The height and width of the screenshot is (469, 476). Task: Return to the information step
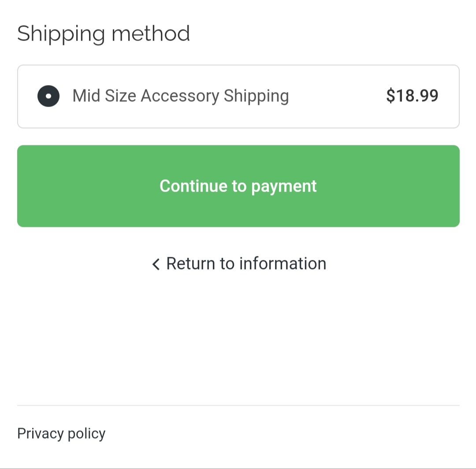[x=246, y=264]
